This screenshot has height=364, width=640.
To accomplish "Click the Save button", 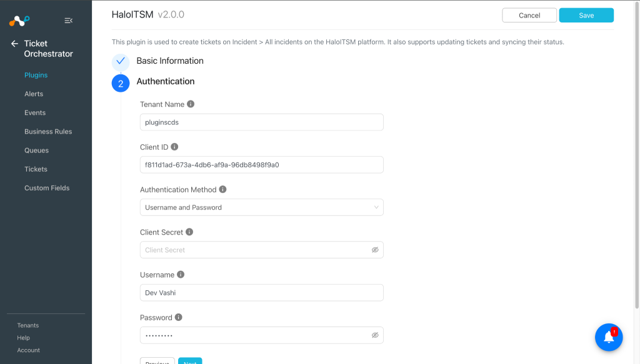I will click(x=586, y=15).
